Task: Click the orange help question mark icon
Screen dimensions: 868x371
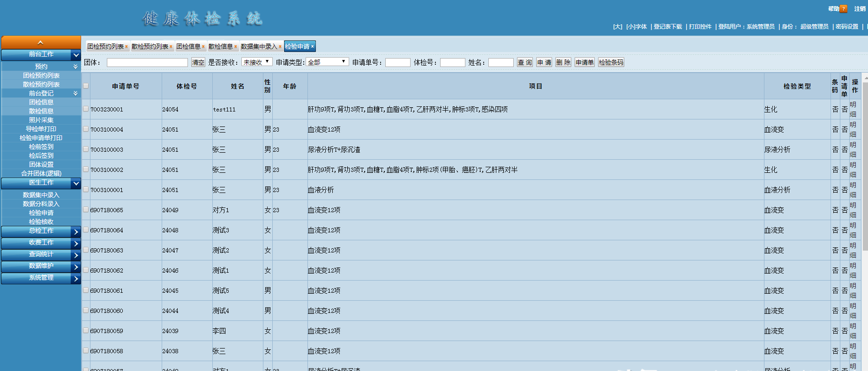Action: 844,9
